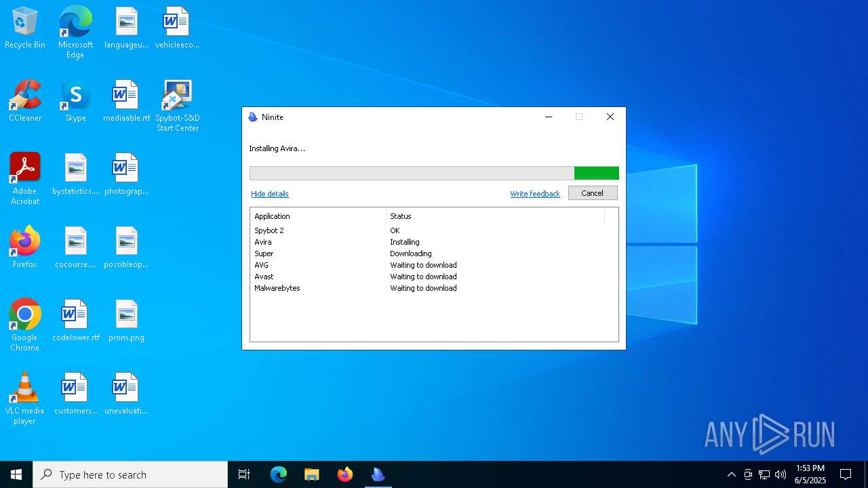This screenshot has height=488, width=868.
Task: Open the notification center icon
Action: (x=846, y=474)
